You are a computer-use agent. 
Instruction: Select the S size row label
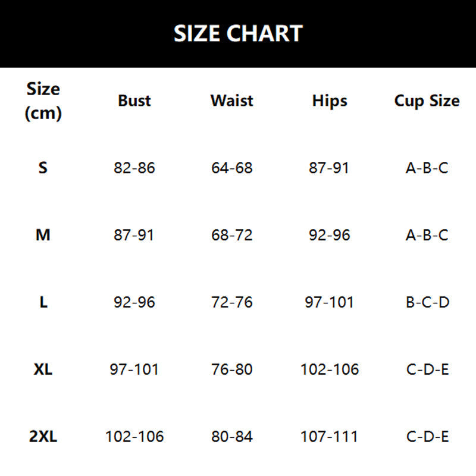43,168
